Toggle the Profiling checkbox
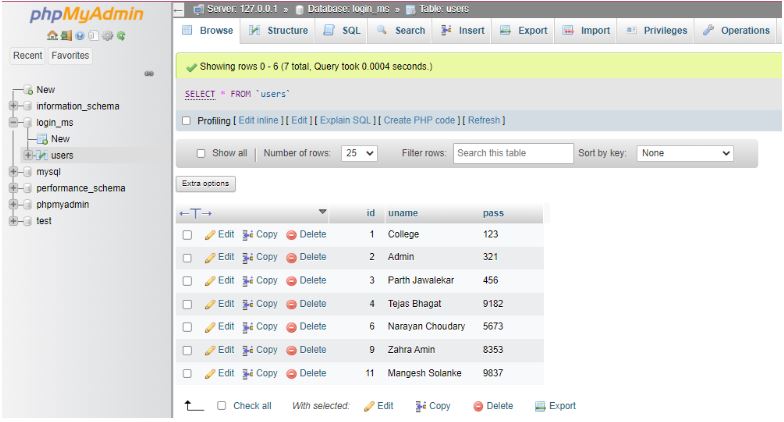The height and width of the screenshot is (422, 784). [x=190, y=121]
